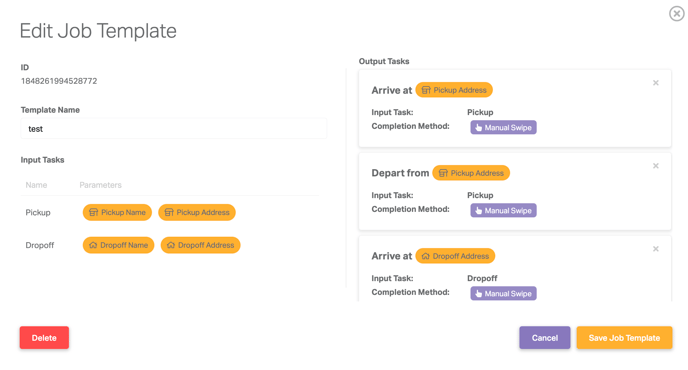Image resolution: width=688 pixels, height=370 pixels.
Task: Click Manual Swipe in Arrive at Dropoff card
Action: (503, 293)
